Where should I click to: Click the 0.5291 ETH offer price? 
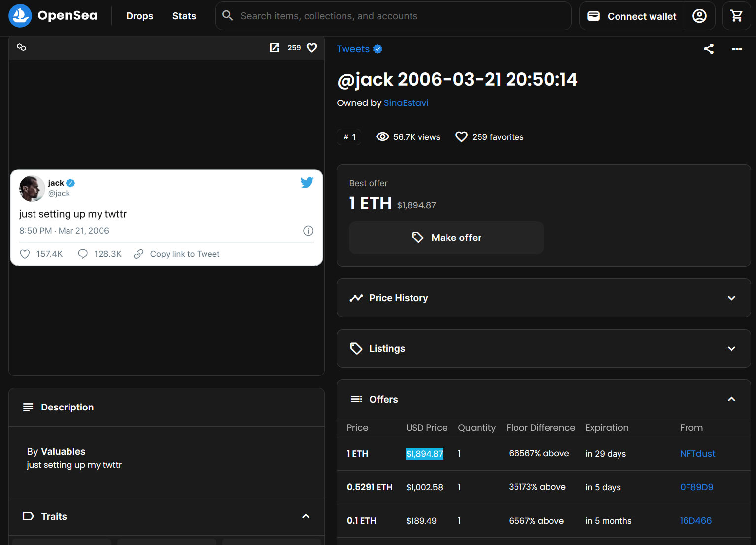tap(370, 487)
